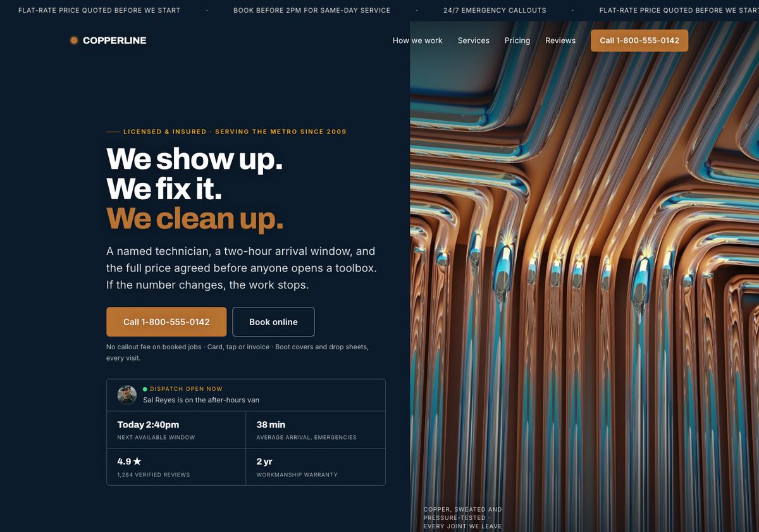This screenshot has height=532, width=759.
Task: Click the DISPATCH OPEN NOW label
Action: point(186,389)
